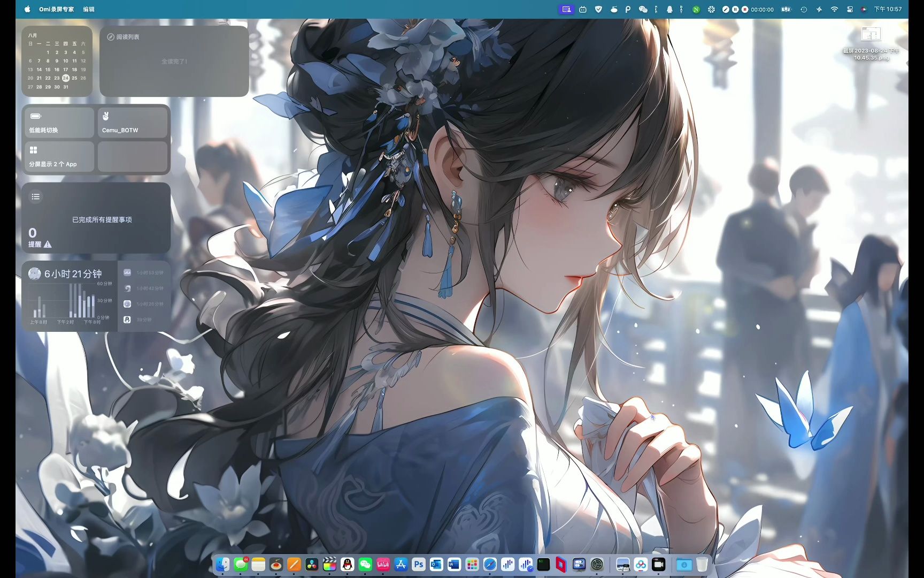Open the Omi录屏专家 app menu
Screen dimensions: 924x578
tap(56, 9)
